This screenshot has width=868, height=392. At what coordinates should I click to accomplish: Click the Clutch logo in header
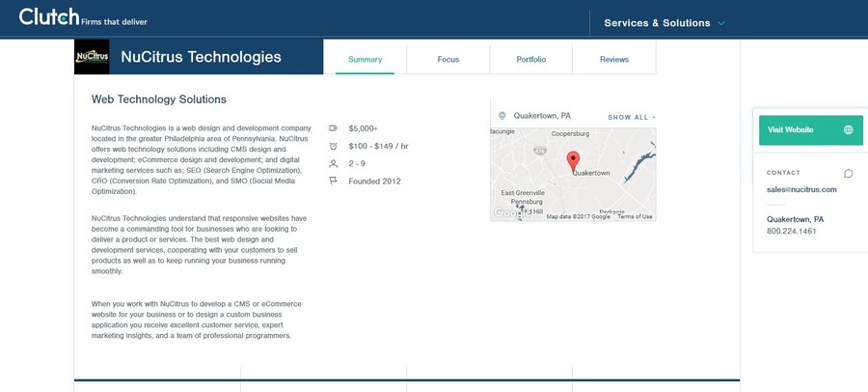click(x=49, y=16)
